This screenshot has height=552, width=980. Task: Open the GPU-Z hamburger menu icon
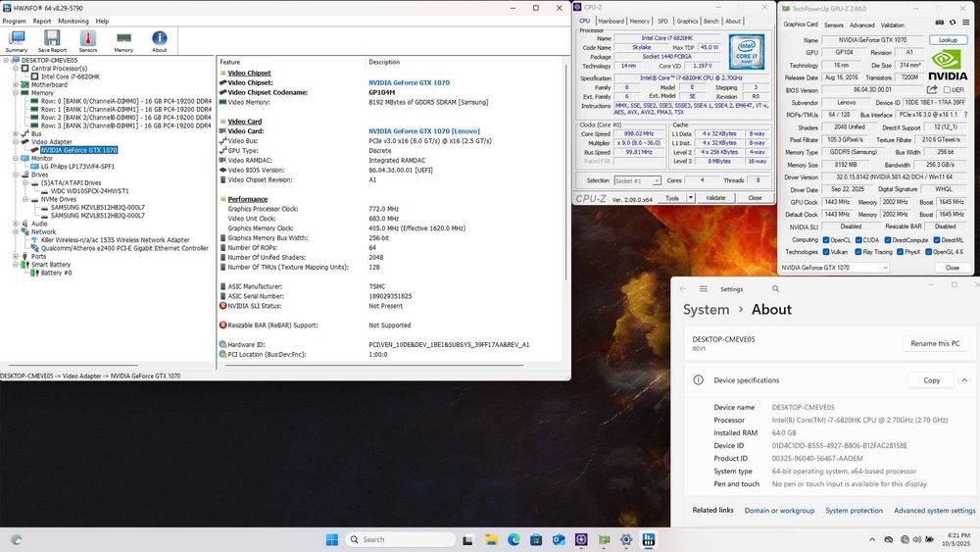coord(965,23)
